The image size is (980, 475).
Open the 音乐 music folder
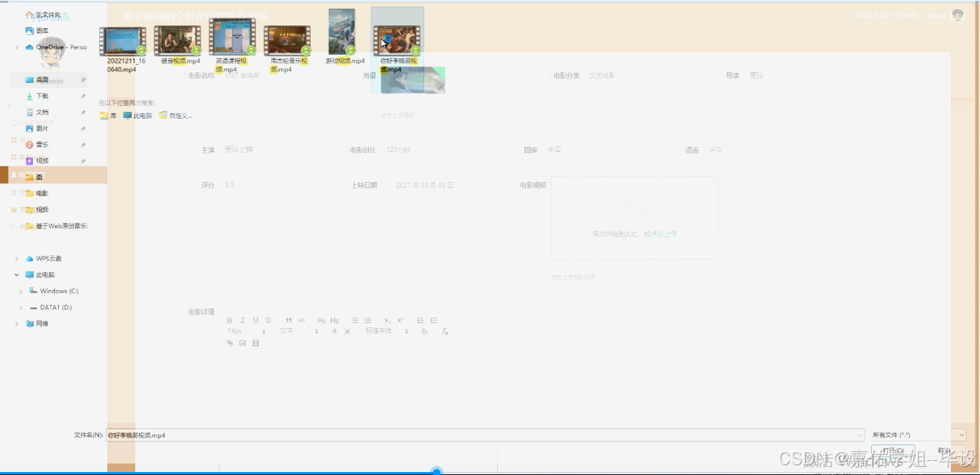tap(37, 145)
